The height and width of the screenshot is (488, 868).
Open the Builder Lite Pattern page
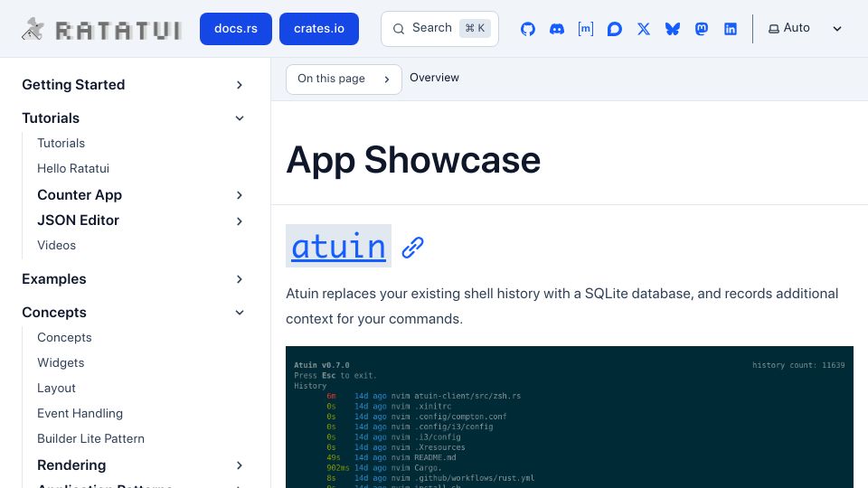click(x=90, y=439)
